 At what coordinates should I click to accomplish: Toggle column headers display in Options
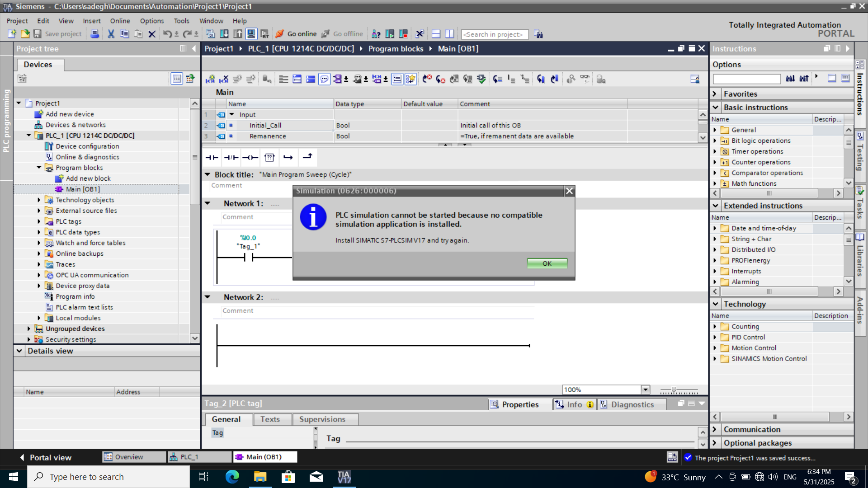pos(845,78)
